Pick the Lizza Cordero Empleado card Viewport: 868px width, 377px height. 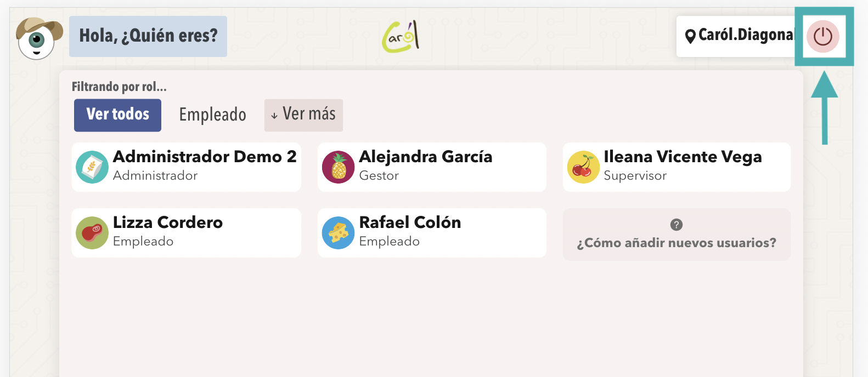(x=186, y=233)
